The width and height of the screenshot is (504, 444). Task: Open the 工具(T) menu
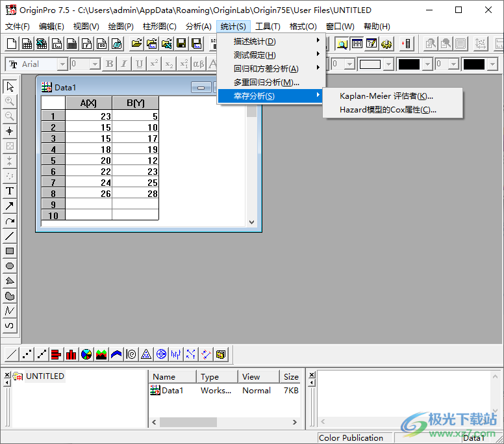268,27
